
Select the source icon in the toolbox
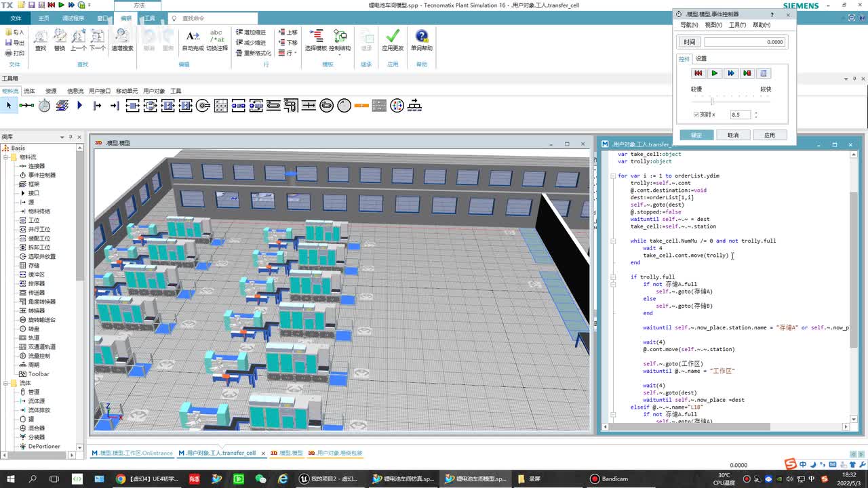tap(97, 105)
